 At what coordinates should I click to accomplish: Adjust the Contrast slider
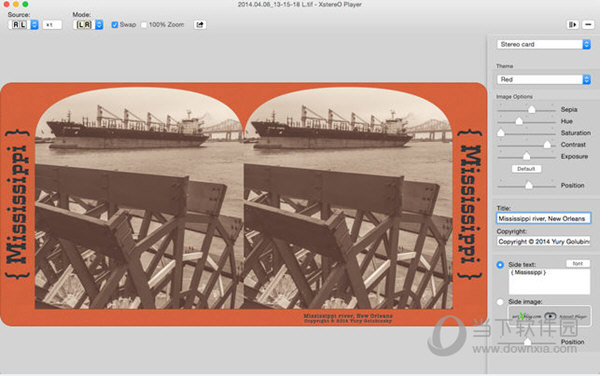click(547, 145)
